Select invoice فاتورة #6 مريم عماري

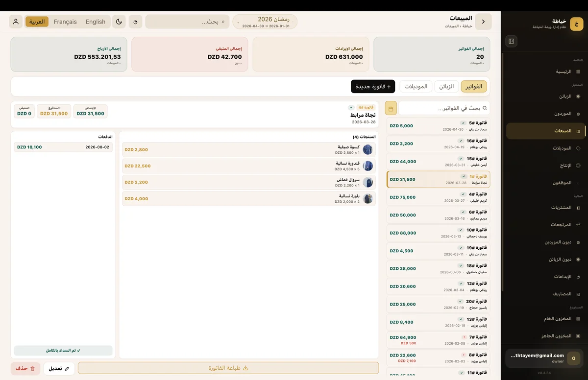click(438, 215)
